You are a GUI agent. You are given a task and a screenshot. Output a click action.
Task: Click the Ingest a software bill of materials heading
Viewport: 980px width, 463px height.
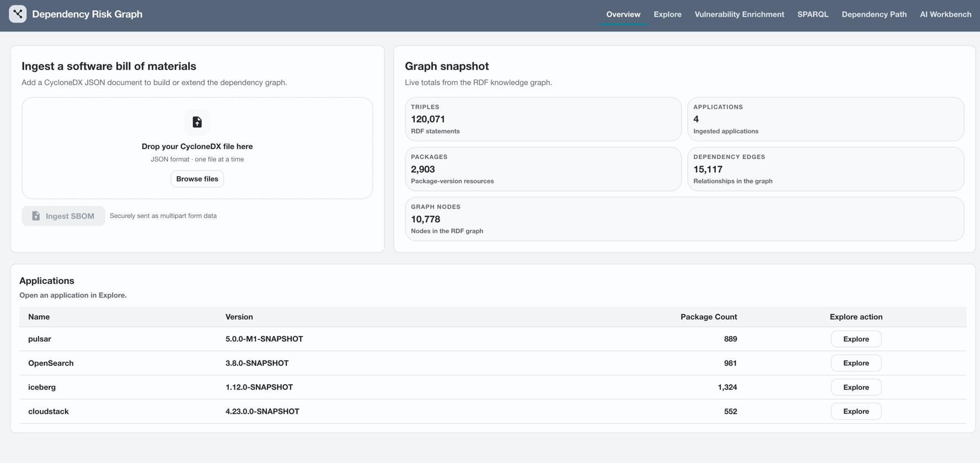[x=109, y=66]
